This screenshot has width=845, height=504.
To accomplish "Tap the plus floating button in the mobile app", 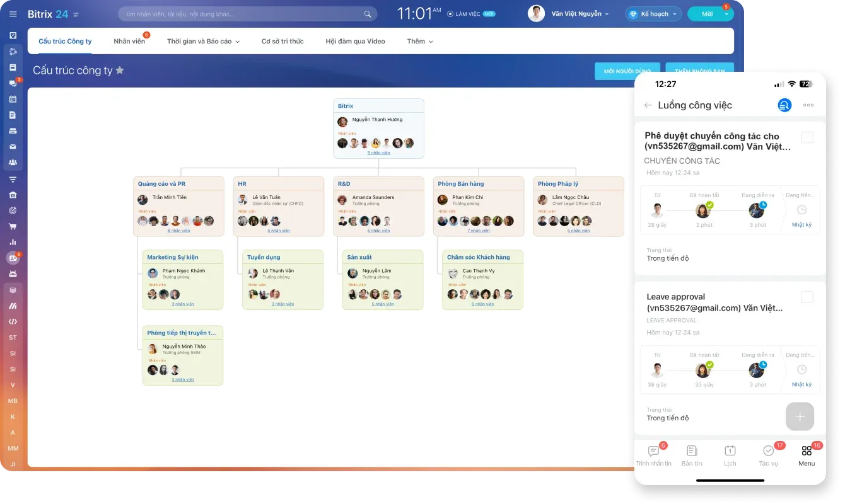I will 800,416.
